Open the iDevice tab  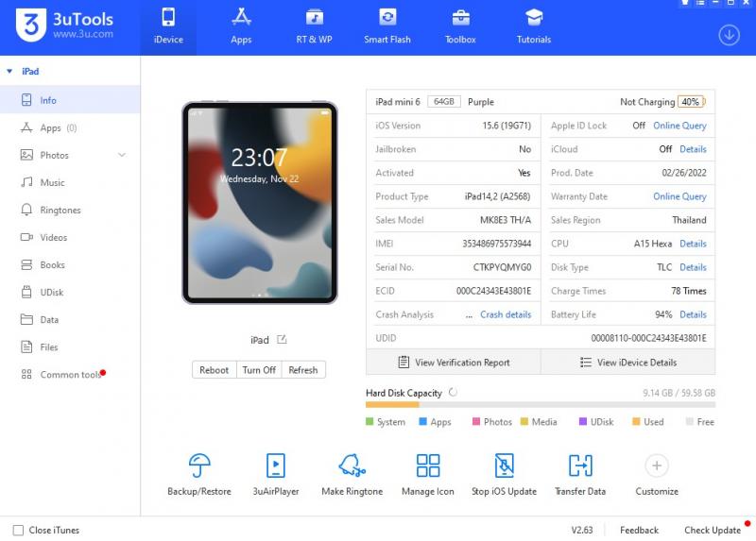click(x=168, y=27)
